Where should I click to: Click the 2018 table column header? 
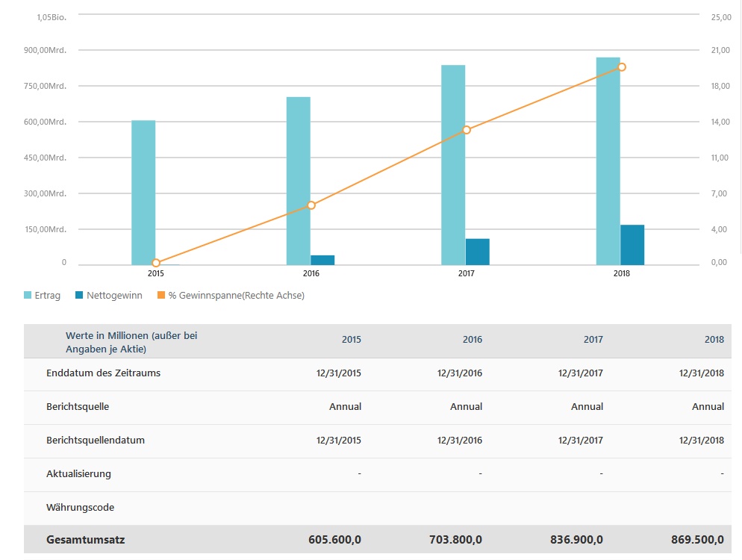714,340
